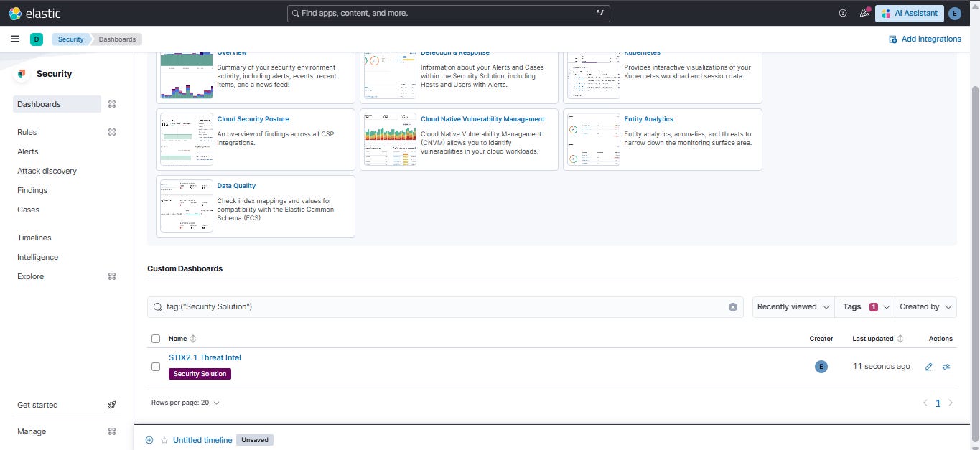Open the Elastic home logo
This screenshot has height=450, width=980.
34,13
